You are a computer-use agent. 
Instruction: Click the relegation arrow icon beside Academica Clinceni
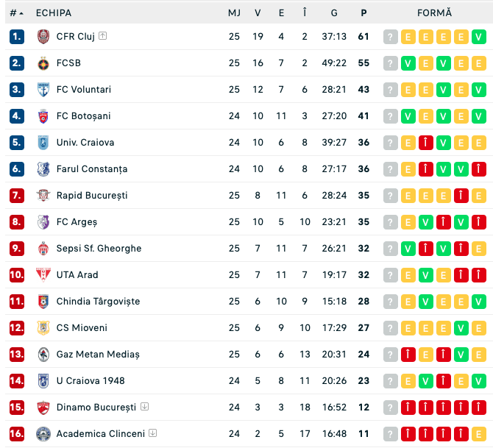[x=153, y=433]
